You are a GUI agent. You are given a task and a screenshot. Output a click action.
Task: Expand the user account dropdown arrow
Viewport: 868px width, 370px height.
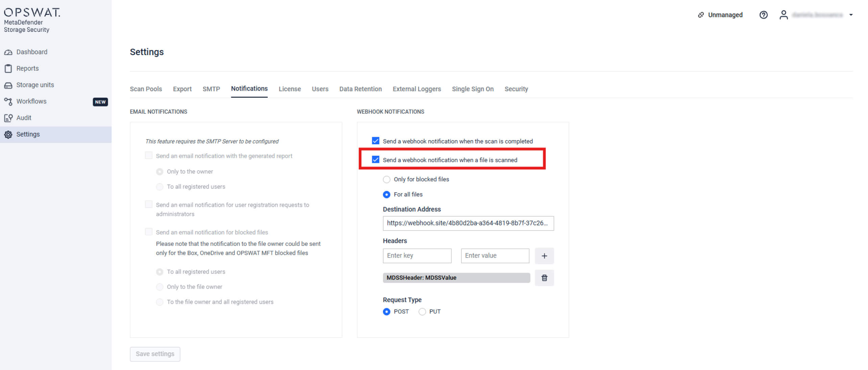click(x=851, y=15)
